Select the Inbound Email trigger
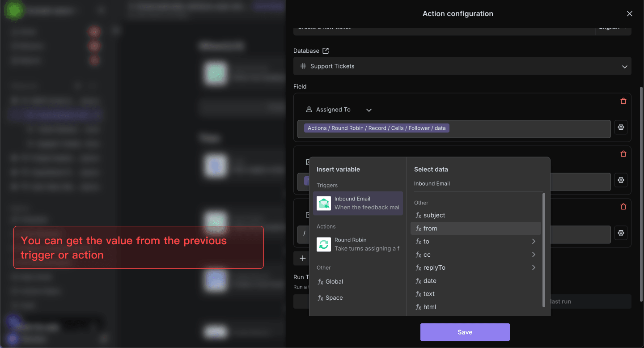The image size is (644, 348). point(358,203)
